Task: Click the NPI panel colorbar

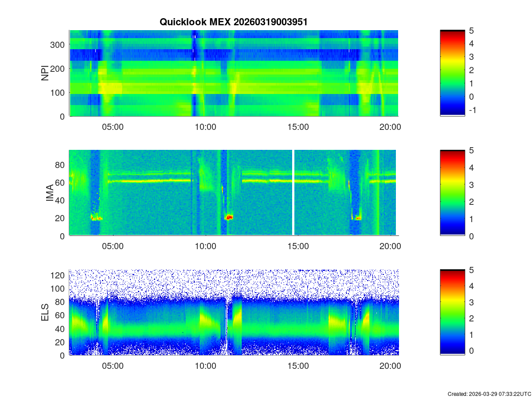Action: pyautogui.click(x=452, y=73)
